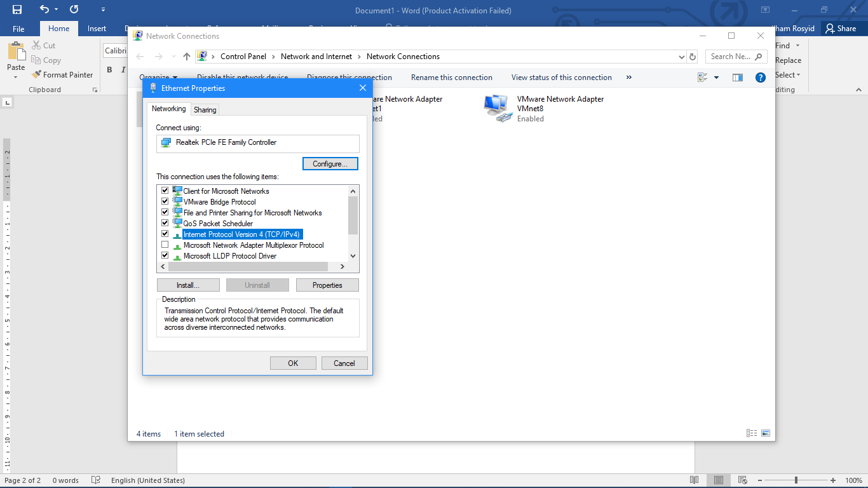
Task: Show more commands via double chevron
Action: pos(629,78)
